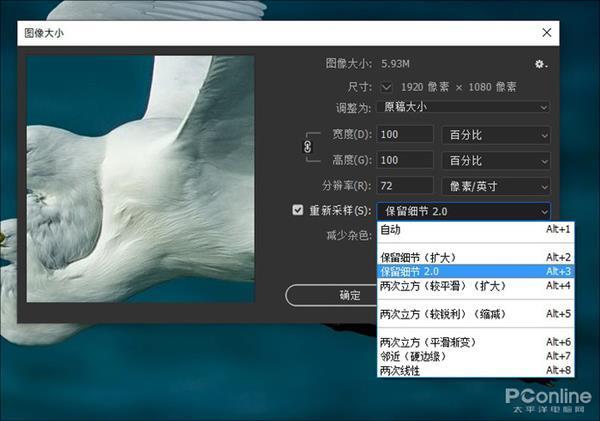600x421 pixels.
Task: Toggle the width-height constrain link icon
Action: 308,147
